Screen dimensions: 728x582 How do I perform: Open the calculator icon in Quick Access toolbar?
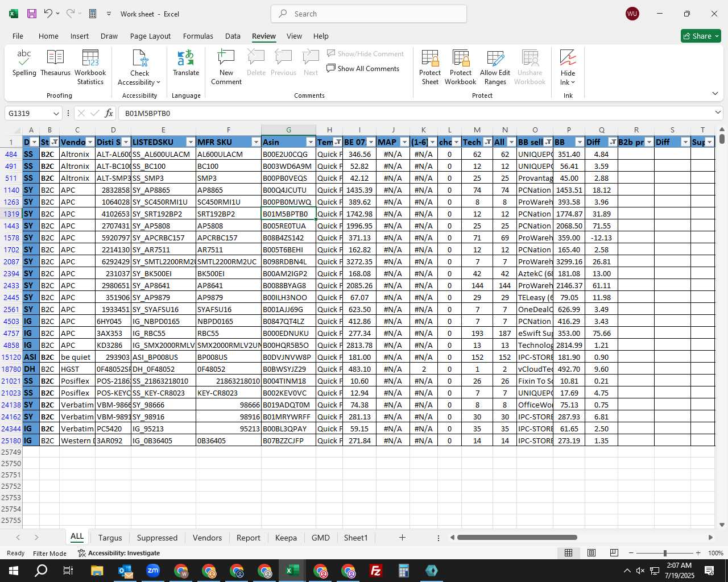tap(93, 14)
